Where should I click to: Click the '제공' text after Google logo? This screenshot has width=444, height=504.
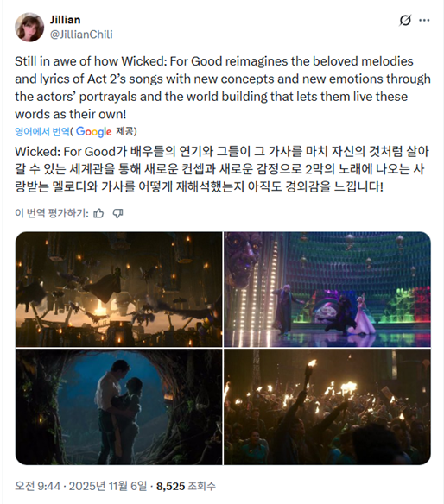click(126, 131)
